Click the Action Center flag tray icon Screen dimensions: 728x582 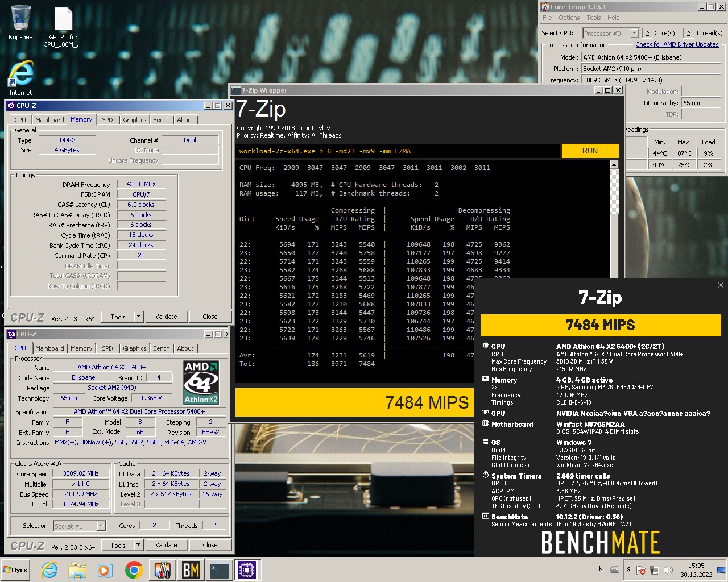coord(641,569)
